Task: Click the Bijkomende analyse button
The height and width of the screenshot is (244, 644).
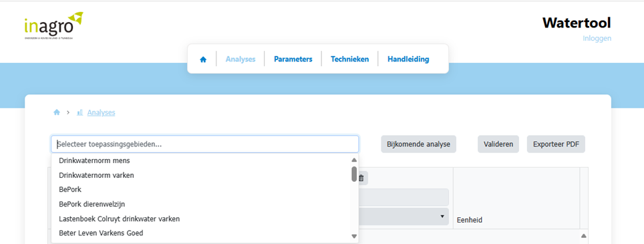Action: tap(418, 144)
